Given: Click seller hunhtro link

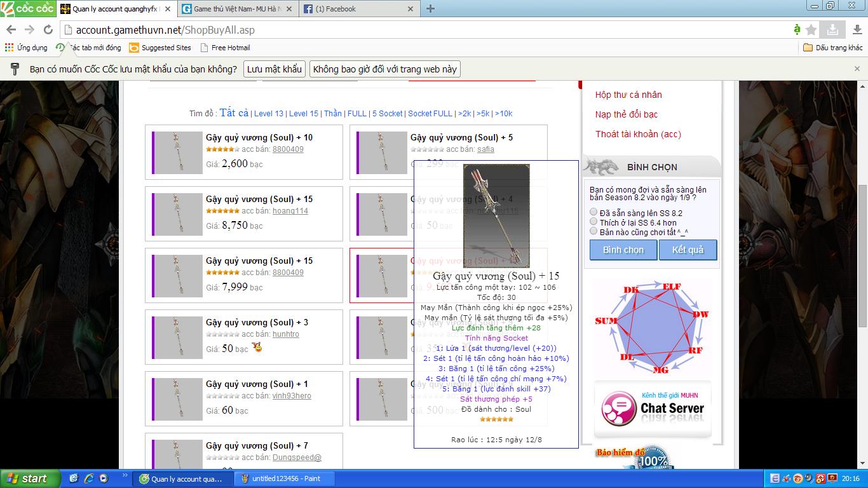Looking at the screenshot, I should [x=286, y=334].
